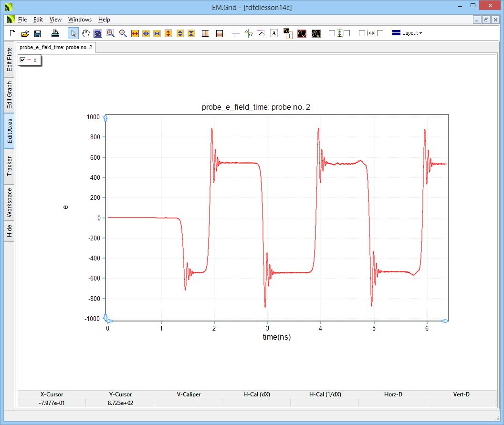
Task: Open the Tracker side panel
Action: (x=10, y=166)
